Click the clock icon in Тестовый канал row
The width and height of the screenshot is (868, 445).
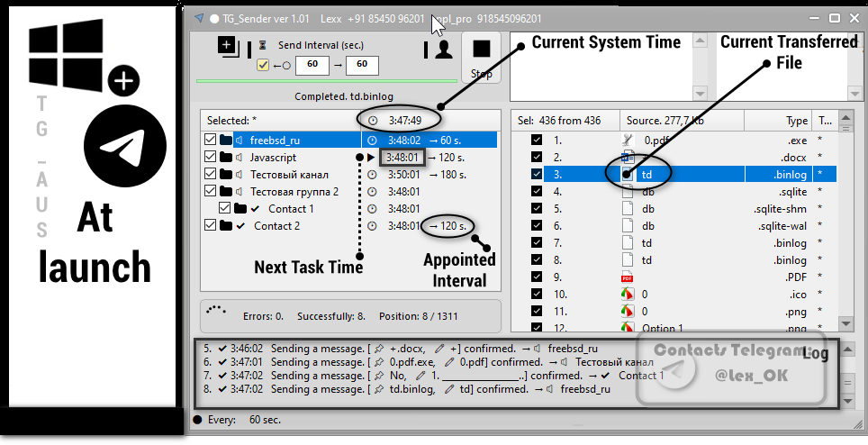pyautogui.click(x=373, y=175)
